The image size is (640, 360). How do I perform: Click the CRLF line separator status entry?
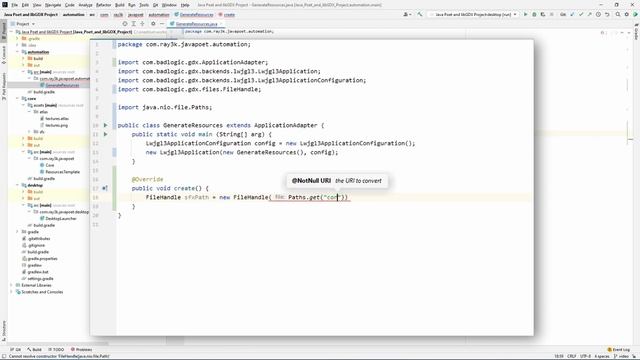pyautogui.click(x=571, y=356)
